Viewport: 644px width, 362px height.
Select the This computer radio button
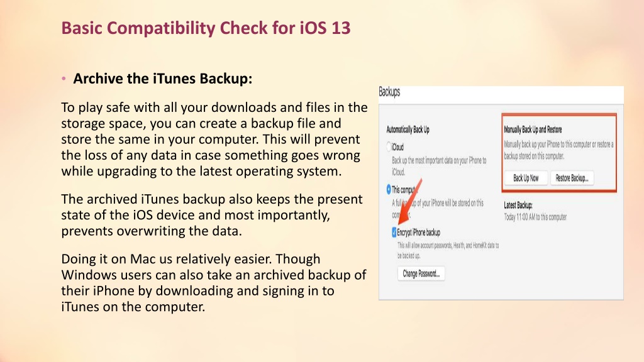[x=389, y=189]
